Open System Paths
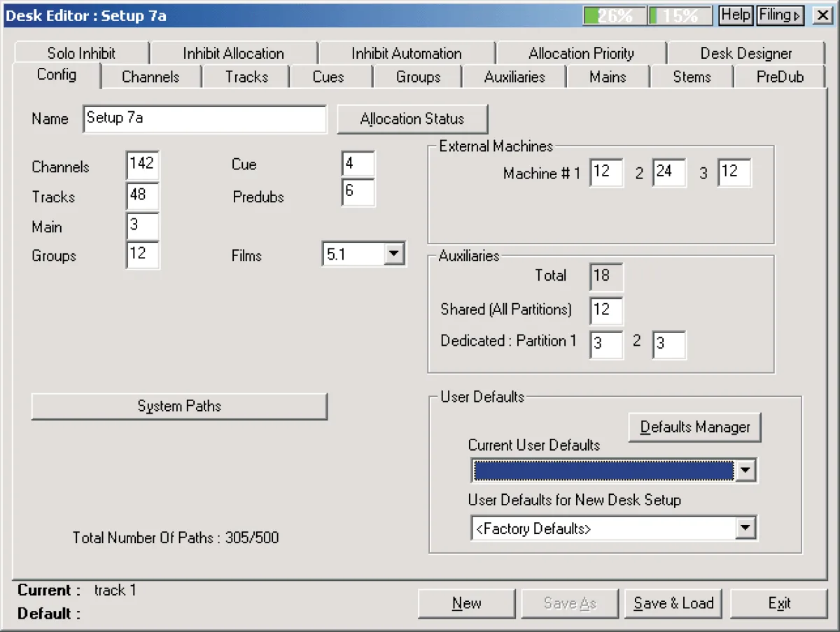The image size is (840, 632). [x=179, y=406]
